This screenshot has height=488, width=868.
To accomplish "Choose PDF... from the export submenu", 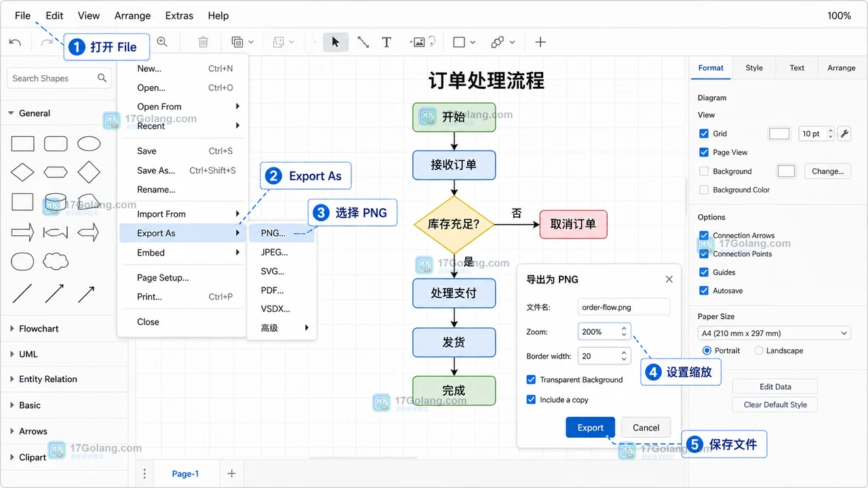I will (281, 290).
